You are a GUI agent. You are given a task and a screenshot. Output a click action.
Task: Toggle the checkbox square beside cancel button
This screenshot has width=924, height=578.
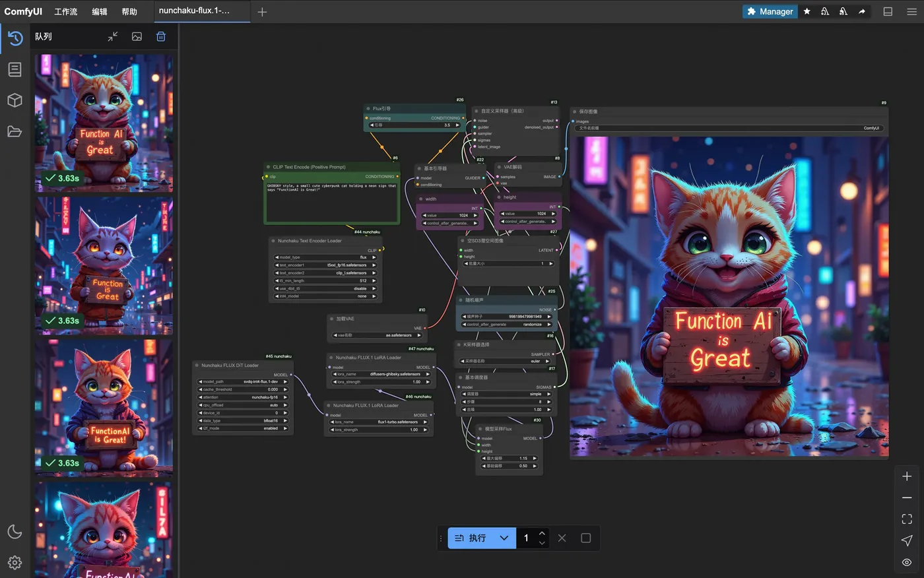(585, 538)
